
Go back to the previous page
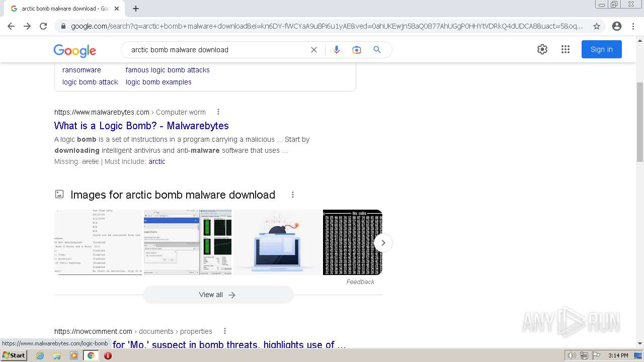point(11,26)
